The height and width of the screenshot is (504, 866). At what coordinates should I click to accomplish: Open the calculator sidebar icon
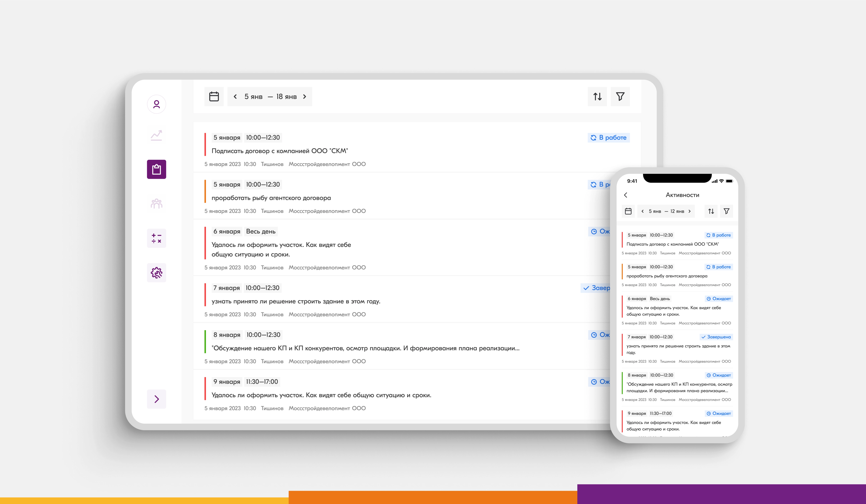[x=156, y=238]
